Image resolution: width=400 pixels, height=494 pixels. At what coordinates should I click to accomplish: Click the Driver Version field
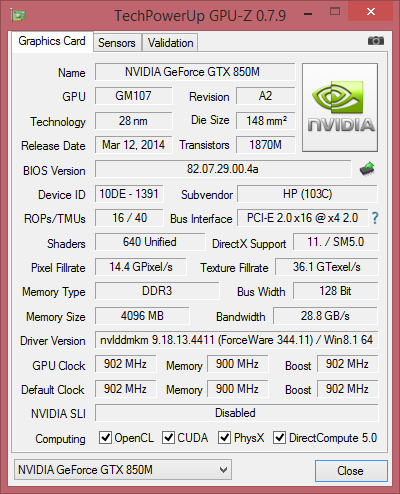point(237,340)
